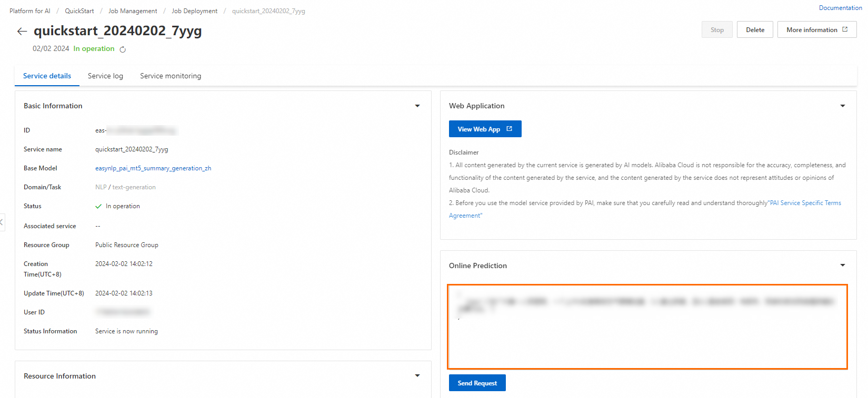Click the sidebar expand handle on the left edge
The width and height of the screenshot is (868, 398).
point(2,222)
